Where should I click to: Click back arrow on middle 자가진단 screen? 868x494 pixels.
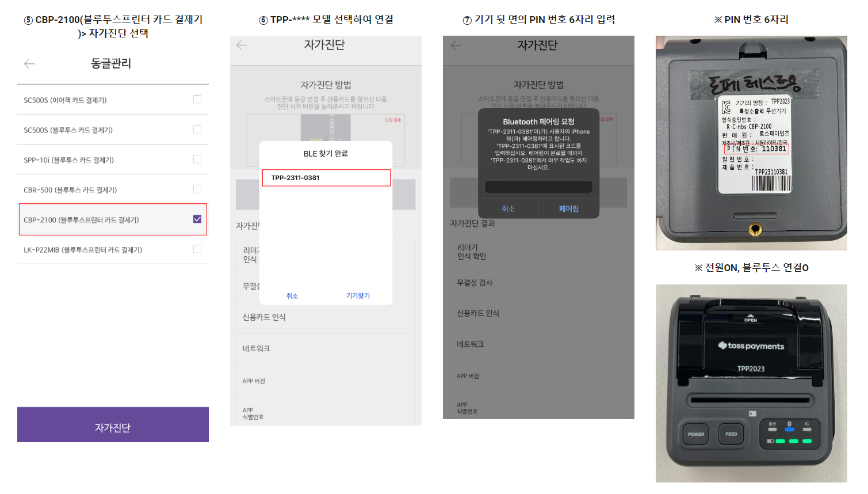click(x=242, y=45)
